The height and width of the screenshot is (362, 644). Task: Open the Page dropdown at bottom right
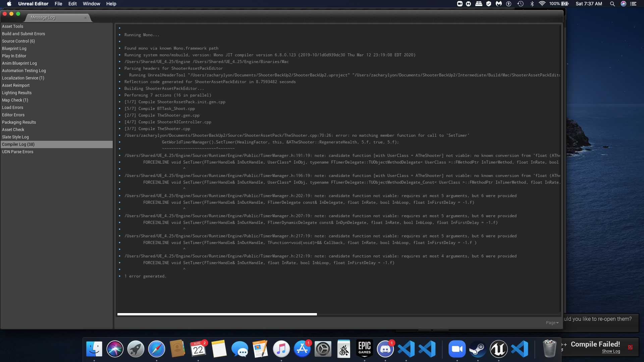pyautogui.click(x=552, y=322)
